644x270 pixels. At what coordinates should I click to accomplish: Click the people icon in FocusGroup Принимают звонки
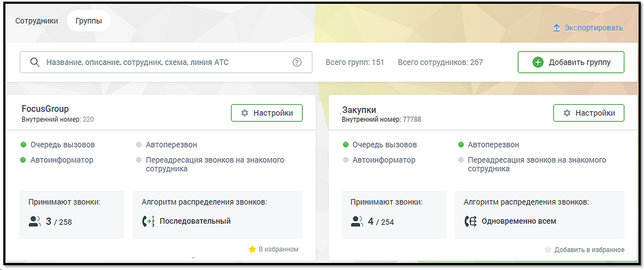(x=35, y=222)
